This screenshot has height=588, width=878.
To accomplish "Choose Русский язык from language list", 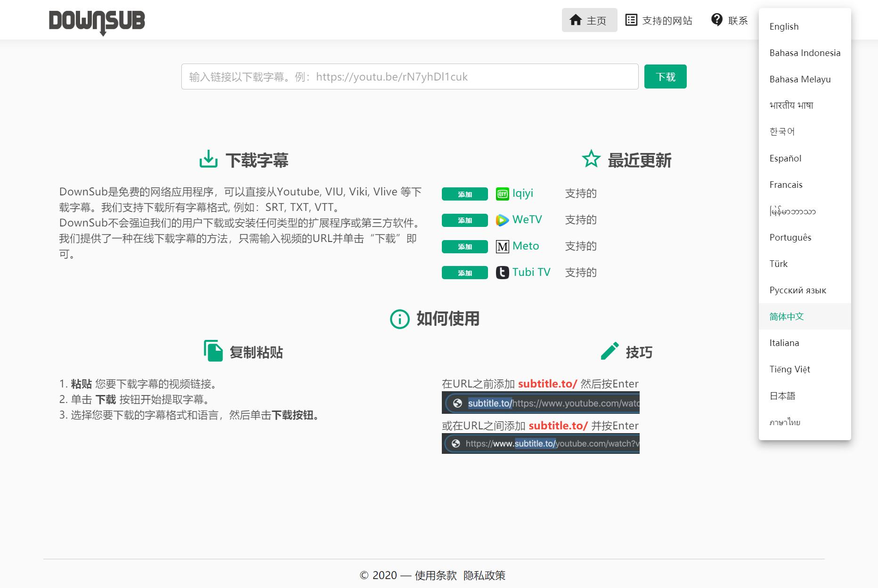I will 805,290.
